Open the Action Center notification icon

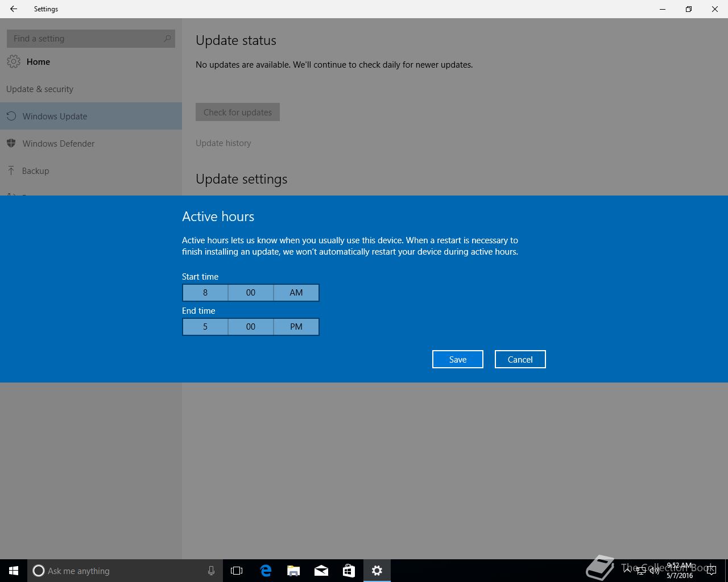tap(711, 571)
